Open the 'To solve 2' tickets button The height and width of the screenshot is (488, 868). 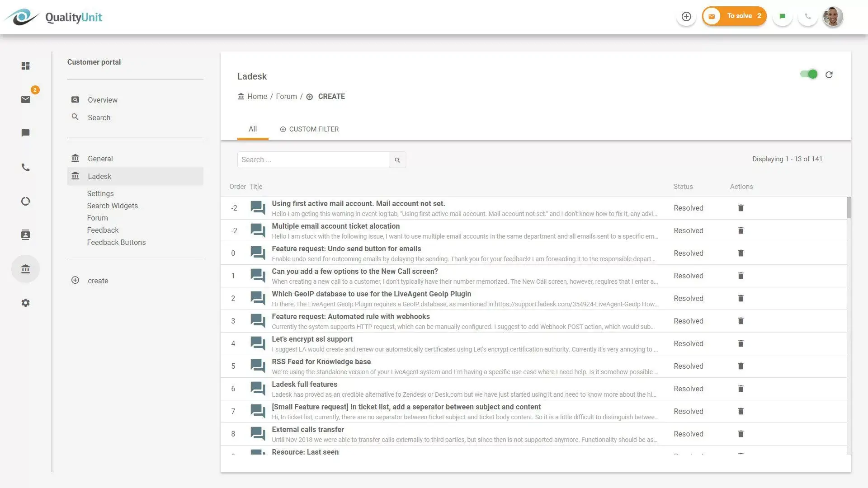pyautogui.click(x=734, y=15)
